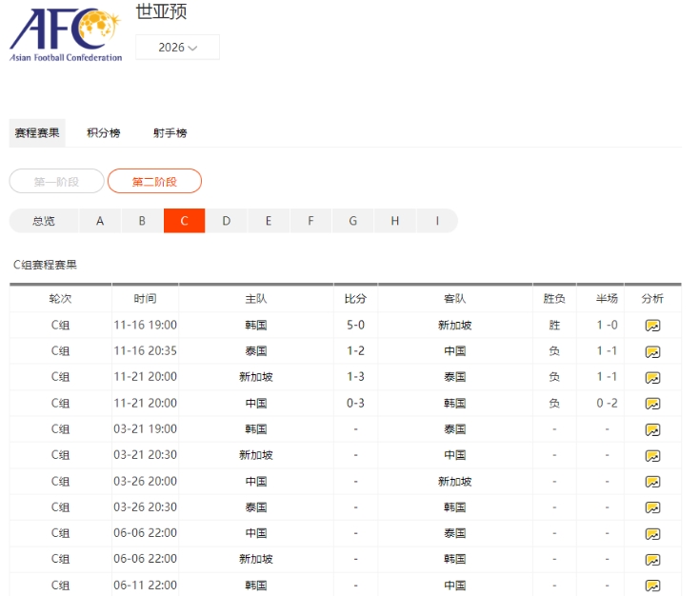Show group D fixtures

(x=227, y=221)
